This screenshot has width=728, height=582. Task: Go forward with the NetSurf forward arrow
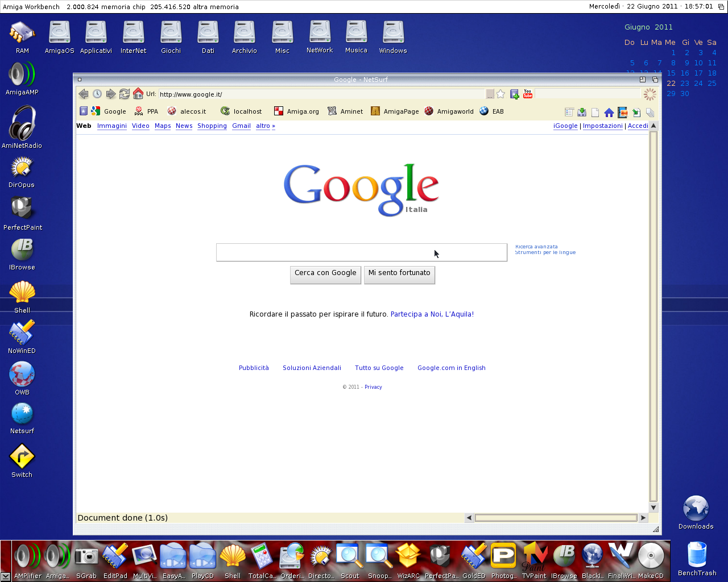point(111,94)
